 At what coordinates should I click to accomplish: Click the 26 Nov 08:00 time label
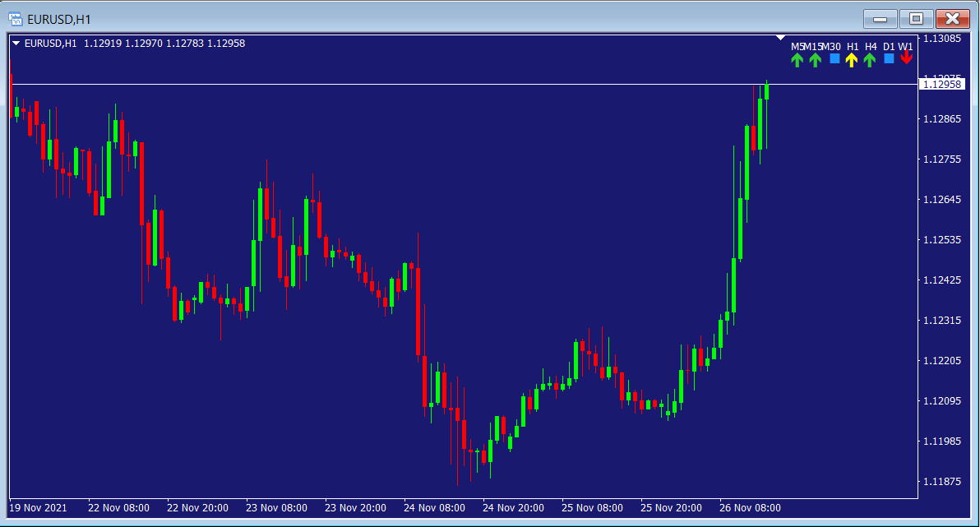point(750,507)
